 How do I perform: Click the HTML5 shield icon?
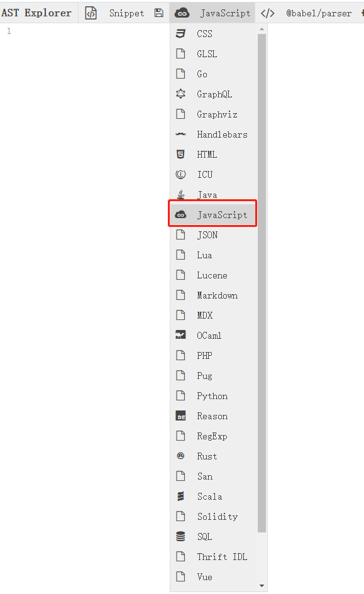click(180, 154)
